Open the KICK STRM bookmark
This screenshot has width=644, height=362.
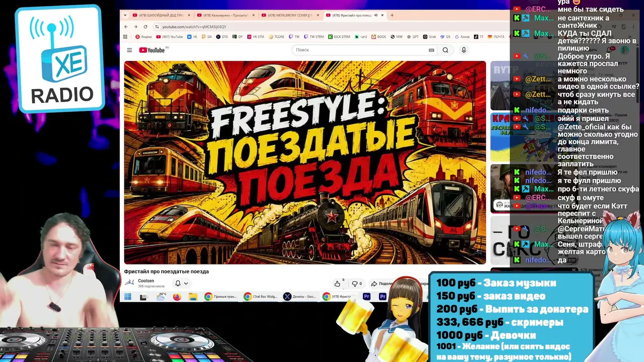(x=339, y=37)
